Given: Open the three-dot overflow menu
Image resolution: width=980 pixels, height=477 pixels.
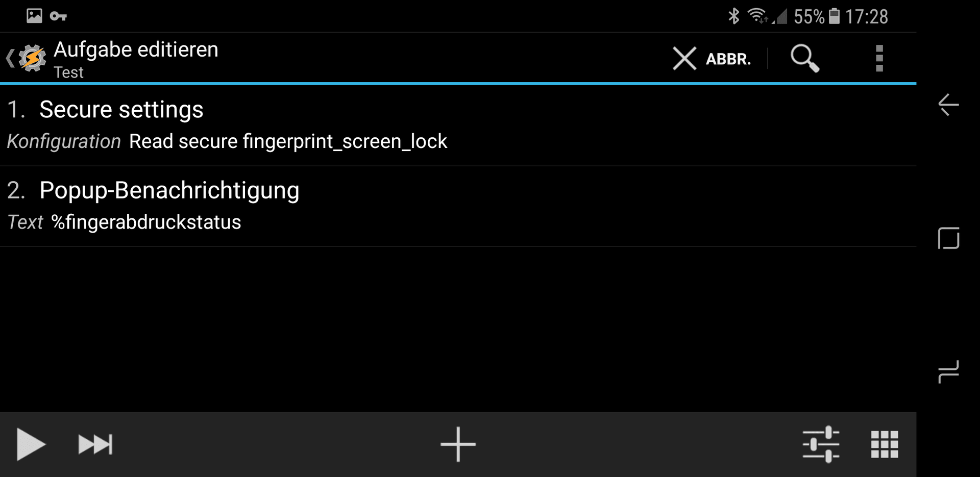Looking at the screenshot, I should [x=879, y=58].
